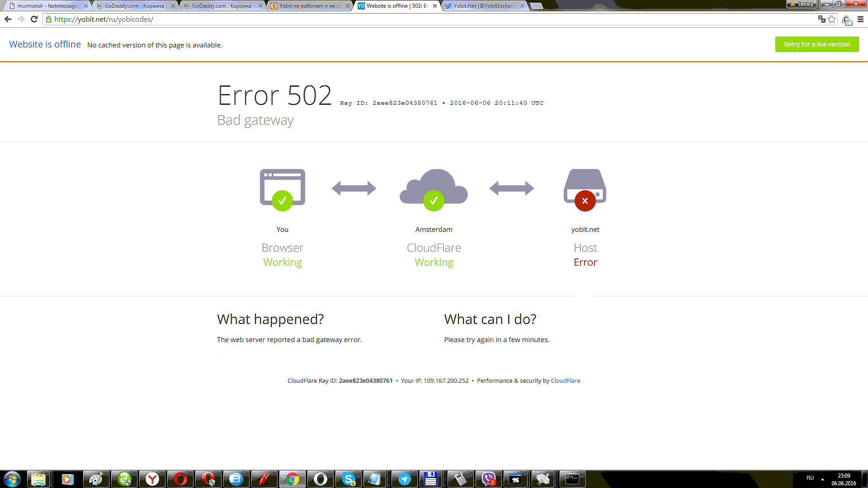Click Retry for a live version
Image resolution: width=868 pixels, height=488 pixels.
tap(816, 44)
